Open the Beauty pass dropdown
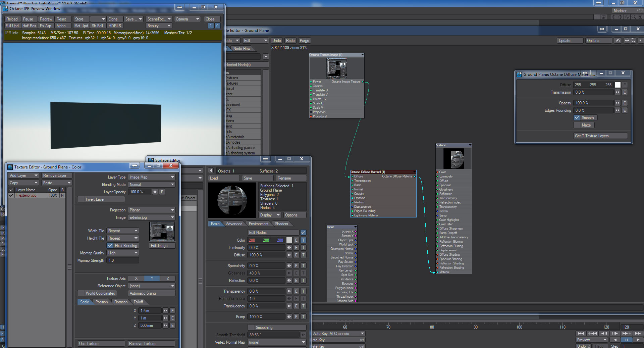This screenshot has width=644, height=348. click(x=159, y=26)
